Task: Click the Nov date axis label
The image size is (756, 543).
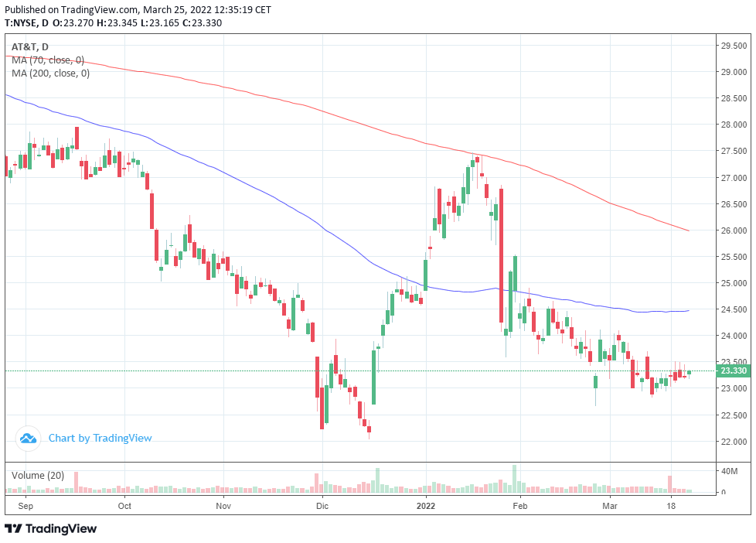Action: 223,506
